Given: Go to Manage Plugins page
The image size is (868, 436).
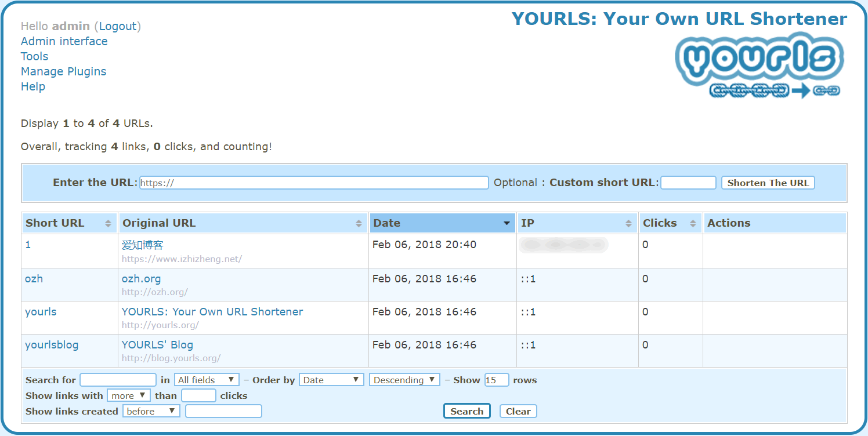Looking at the screenshot, I should [63, 71].
